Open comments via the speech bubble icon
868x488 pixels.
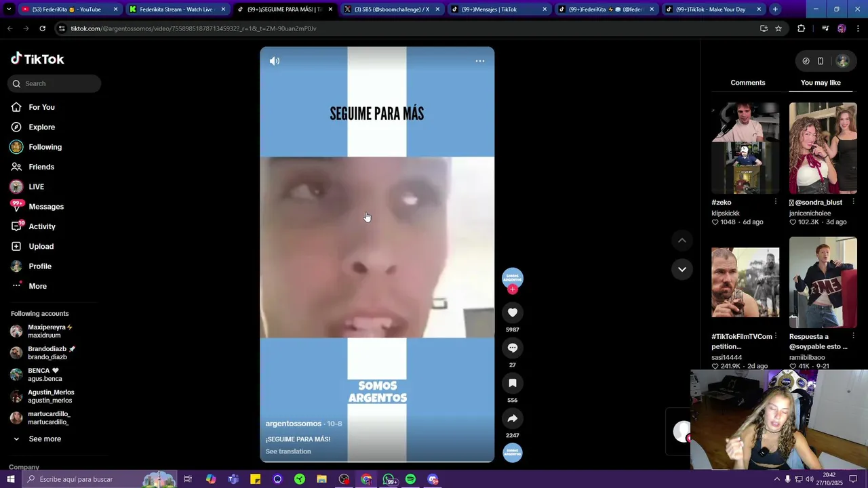513,348
